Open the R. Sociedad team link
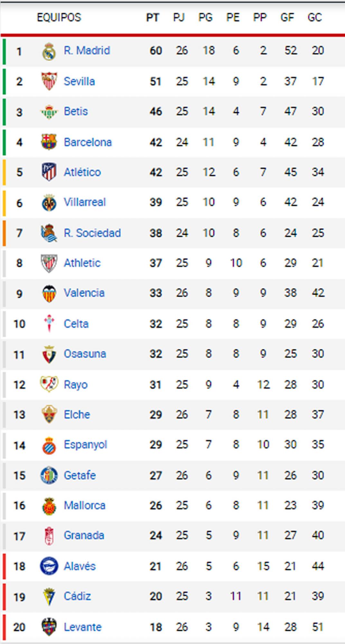 tap(92, 233)
